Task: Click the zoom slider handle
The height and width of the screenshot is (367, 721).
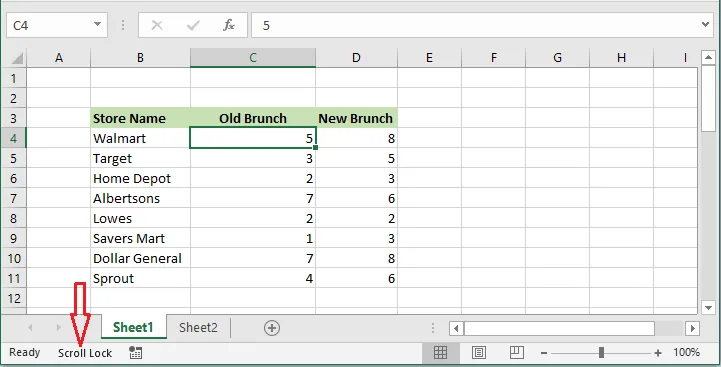Action: pos(601,353)
